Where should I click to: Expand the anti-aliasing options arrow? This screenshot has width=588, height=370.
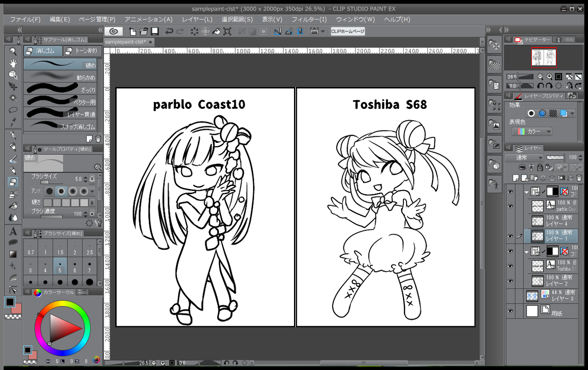pos(92,191)
